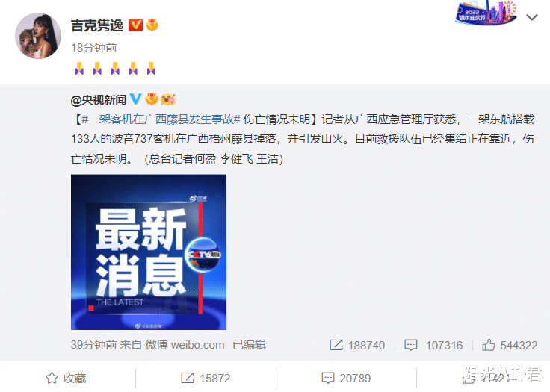The width and height of the screenshot is (550, 392).
Task: Open the post options chevron menu
Action: (532, 17)
